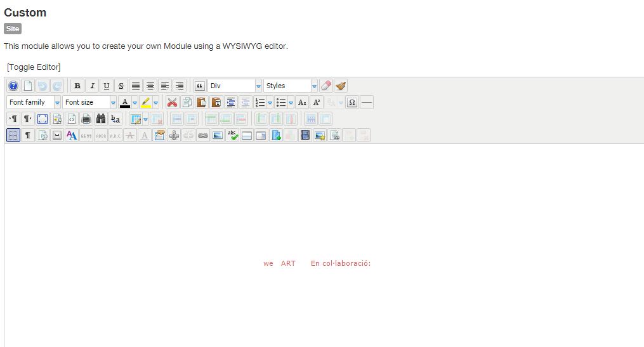
Task: Toggle bold formatting
Action: 77,86
